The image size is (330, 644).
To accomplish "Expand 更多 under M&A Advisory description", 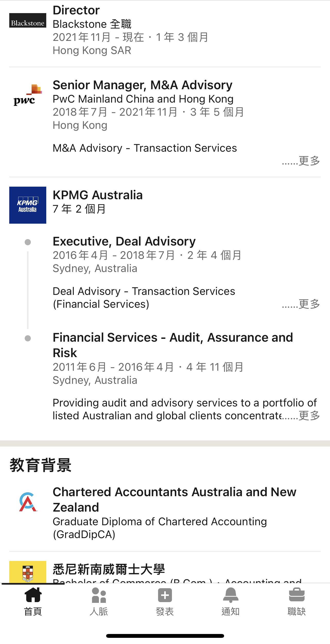I will tap(301, 161).
